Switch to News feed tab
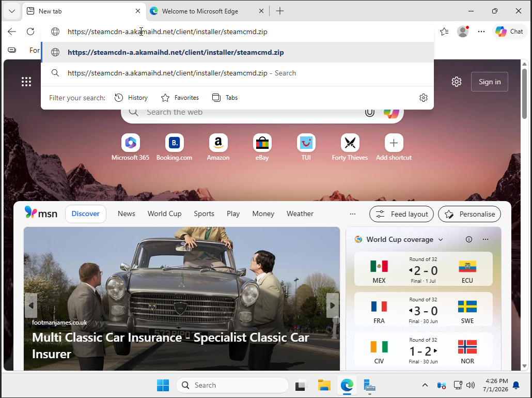Viewport: 532px width, 398px height. (126, 214)
